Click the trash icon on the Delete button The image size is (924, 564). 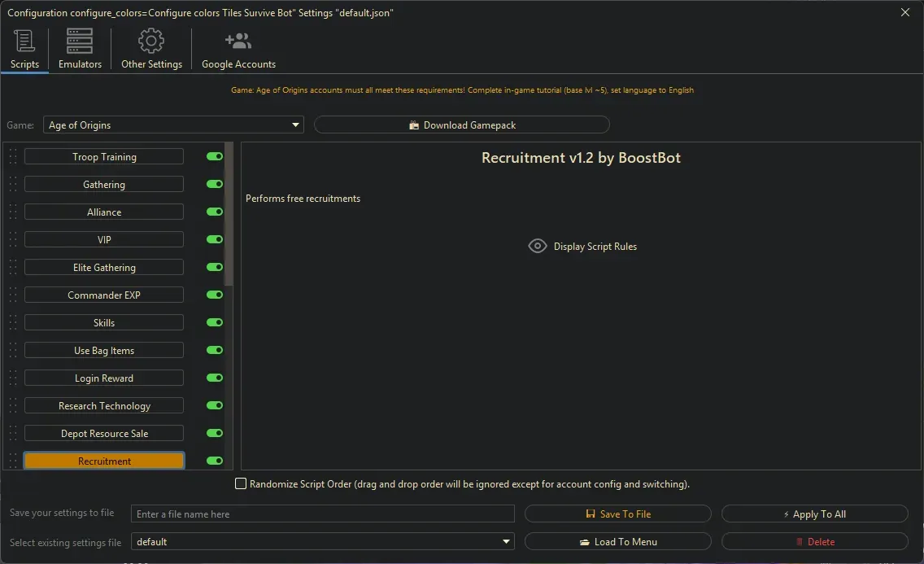800,541
